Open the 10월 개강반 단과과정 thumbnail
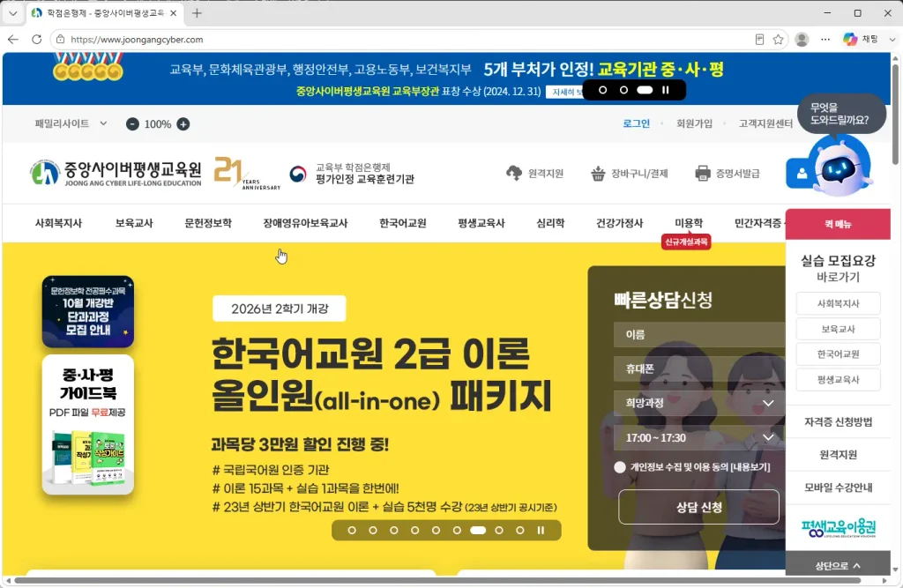 click(x=88, y=311)
